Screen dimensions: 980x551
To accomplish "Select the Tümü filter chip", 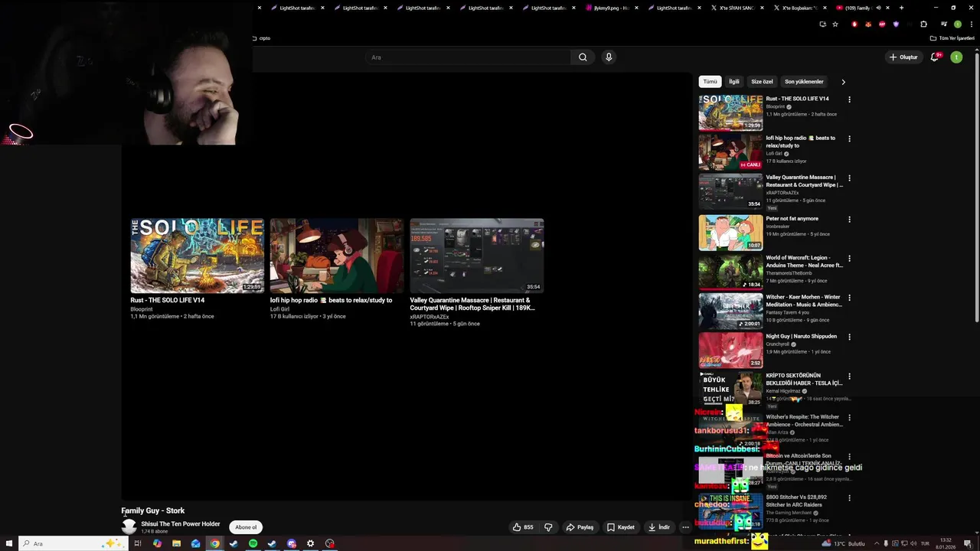I will pyautogui.click(x=710, y=82).
